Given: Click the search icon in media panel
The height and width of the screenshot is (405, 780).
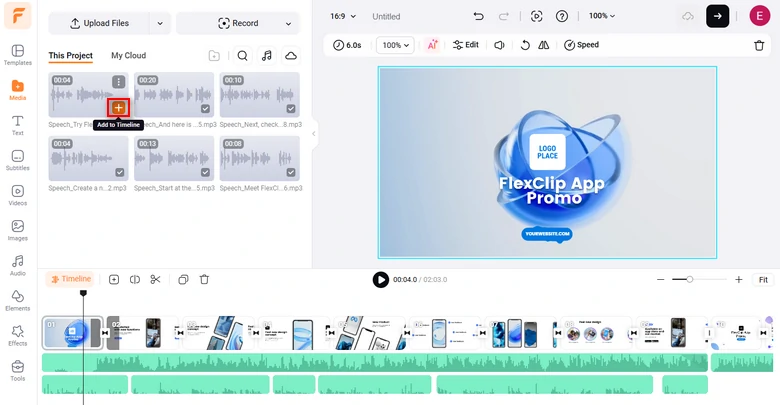Looking at the screenshot, I should [x=242, y=56].
